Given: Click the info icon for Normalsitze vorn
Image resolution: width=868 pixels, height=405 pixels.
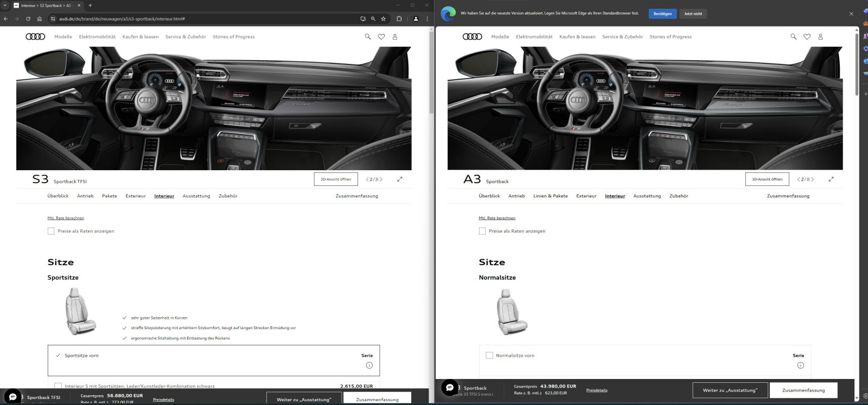Looking at the screenshot, I should (801, 365).
